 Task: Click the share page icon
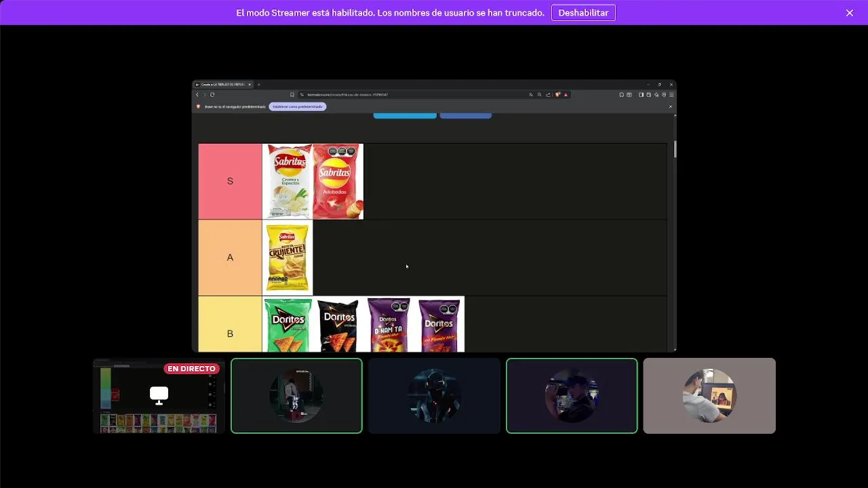tap(548, 95)
